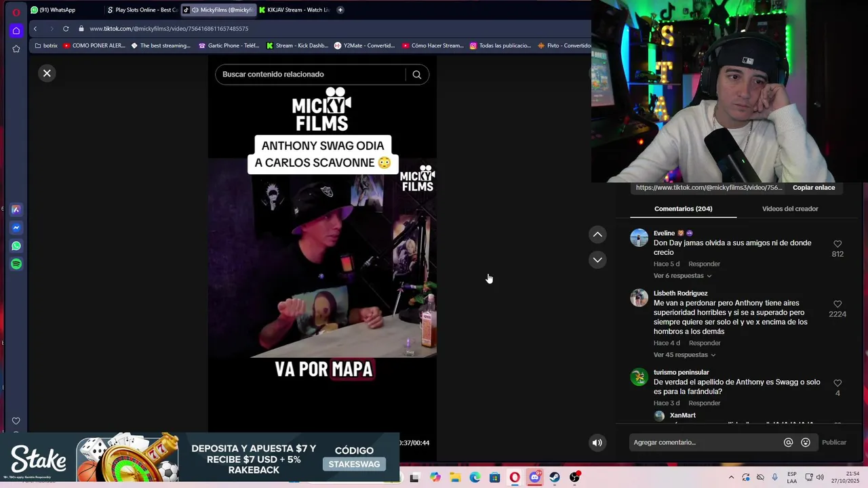Expand Ver 6 respuestas
This screenshot has height=488, width=868.
pos(682,276)
